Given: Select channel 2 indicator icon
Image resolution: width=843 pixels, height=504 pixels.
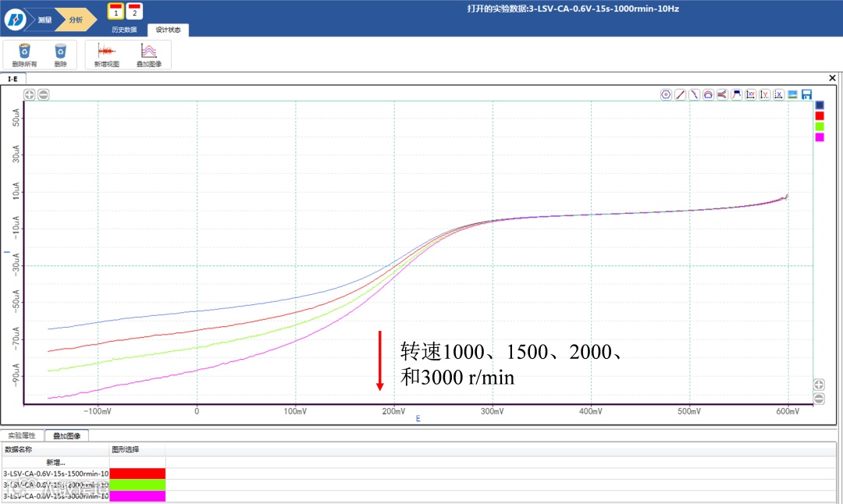Looking at the screenshot, I should [x=134, y=11].
